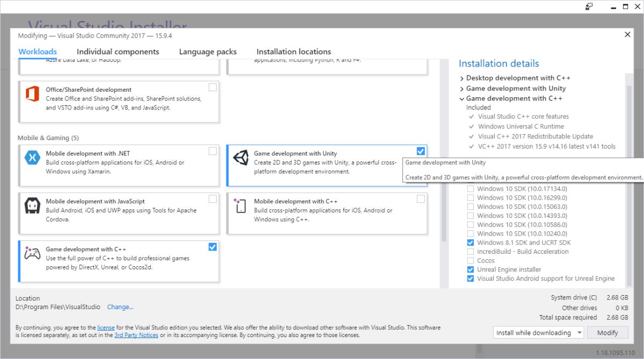The height and width of the screenshot is (359, 644).
Task: Uncheck Windows 8.1 SDK and UCRT SDK
Action: [471, 243]
